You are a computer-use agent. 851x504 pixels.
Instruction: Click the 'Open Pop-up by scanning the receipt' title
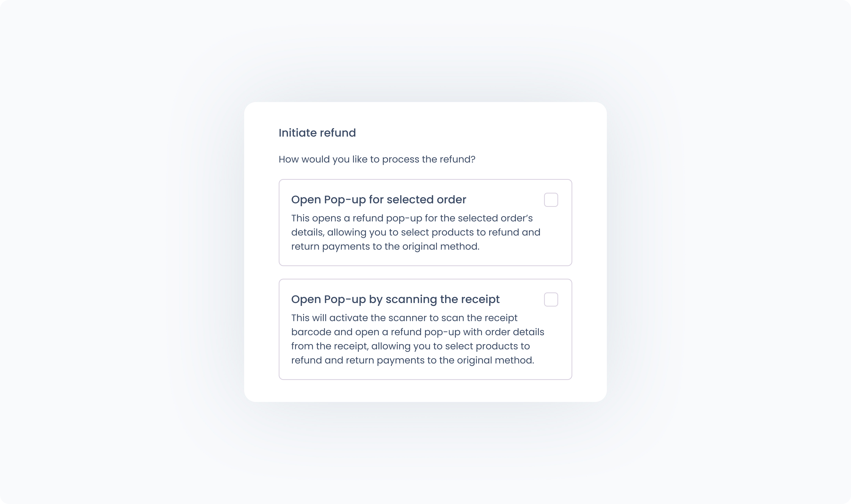(395, 299)
